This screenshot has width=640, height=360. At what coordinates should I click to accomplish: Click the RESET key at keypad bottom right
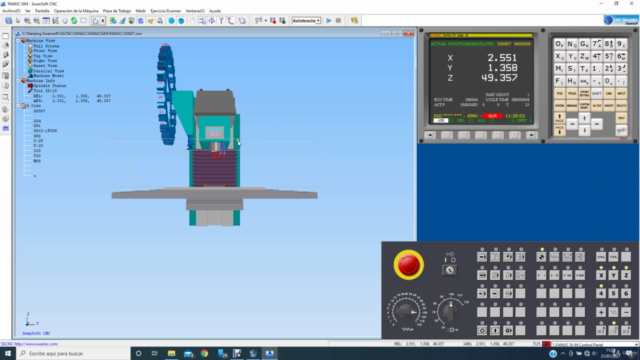tap(621, 130)
